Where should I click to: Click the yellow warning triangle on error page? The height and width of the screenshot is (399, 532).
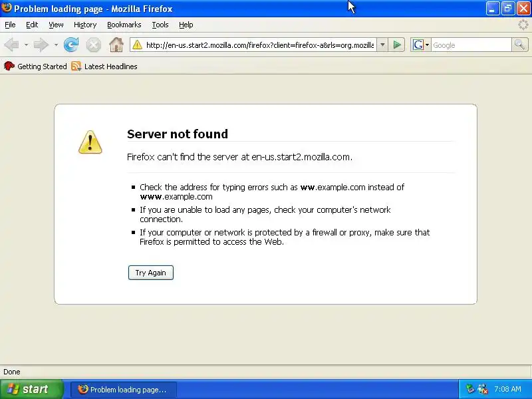tap(90, 142)
